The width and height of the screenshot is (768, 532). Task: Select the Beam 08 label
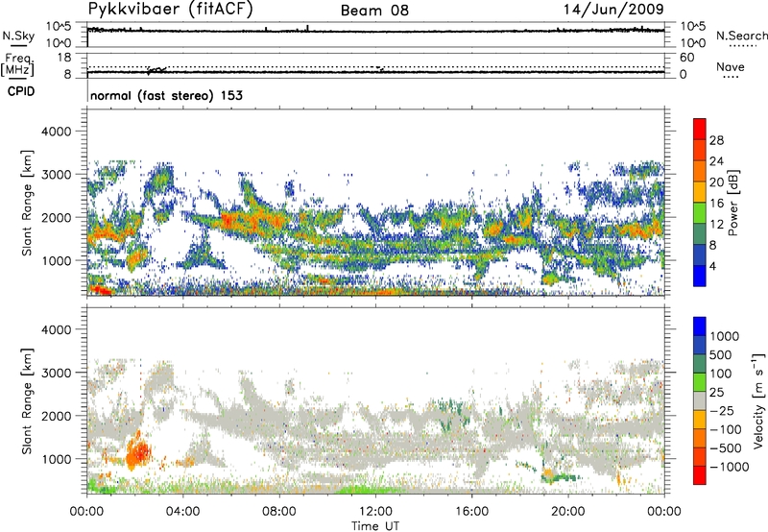(374, 11)
